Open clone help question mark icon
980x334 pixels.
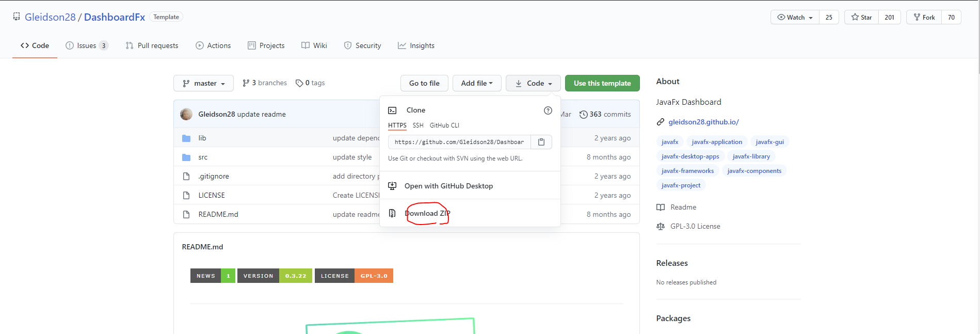point(548,110)
